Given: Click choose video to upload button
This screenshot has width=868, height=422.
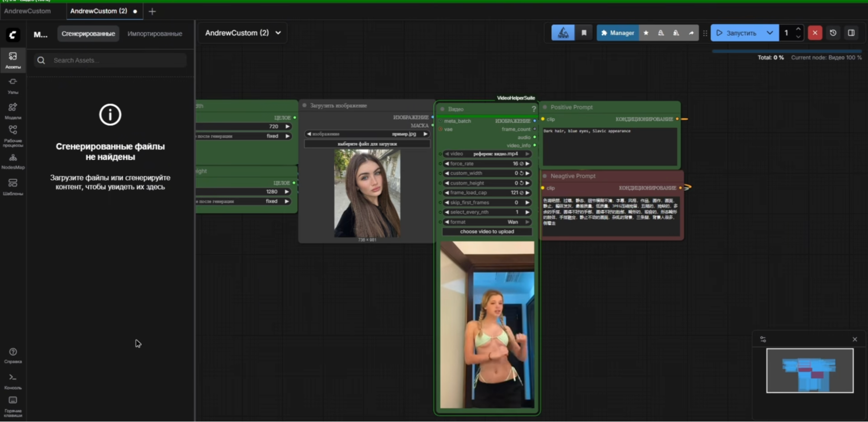Looking at the screenshot, I should pyautogui.click(x=487, y=232).
